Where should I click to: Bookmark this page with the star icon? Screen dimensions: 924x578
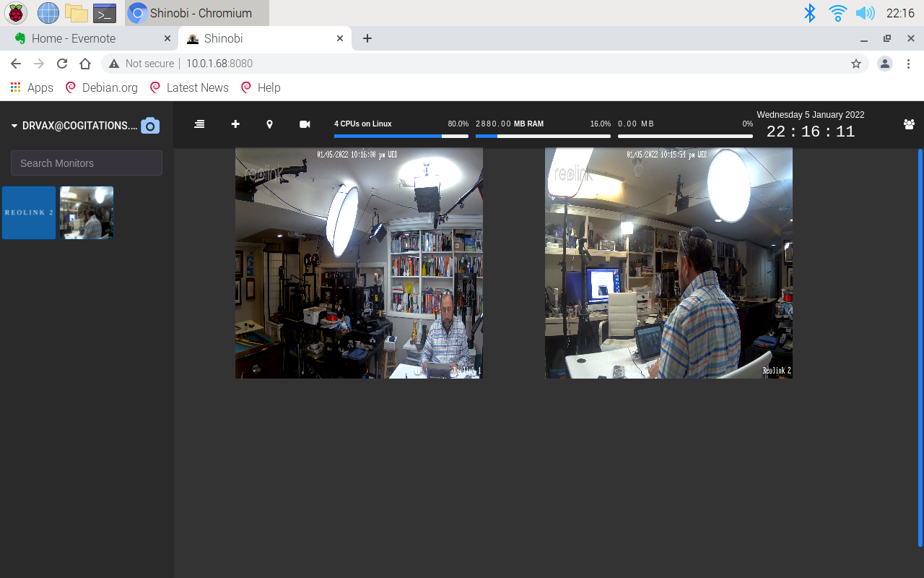tap(856, 64)
